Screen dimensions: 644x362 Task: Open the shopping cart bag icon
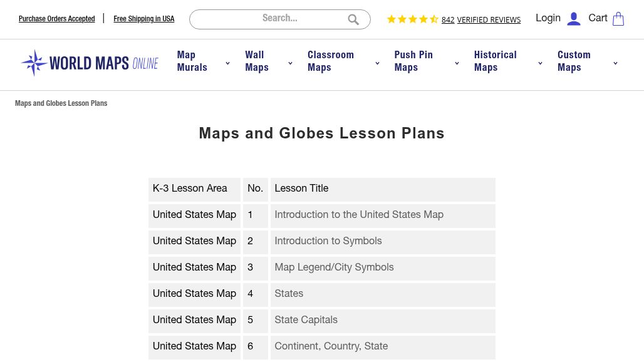click(x=618, y=19)
